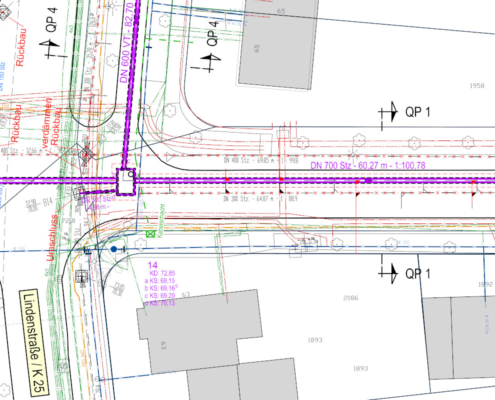The image size is (495, 400).
Task: Select parcel number 2086
Action: 351,298
